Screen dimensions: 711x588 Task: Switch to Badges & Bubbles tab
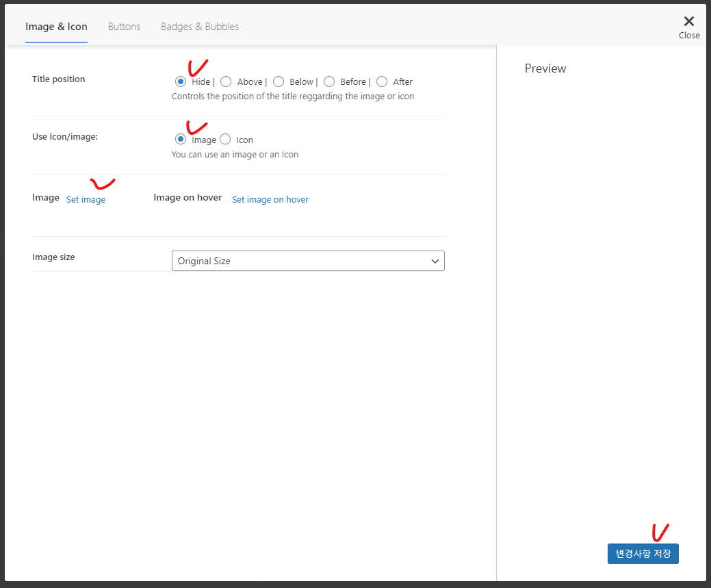point(200,27)
